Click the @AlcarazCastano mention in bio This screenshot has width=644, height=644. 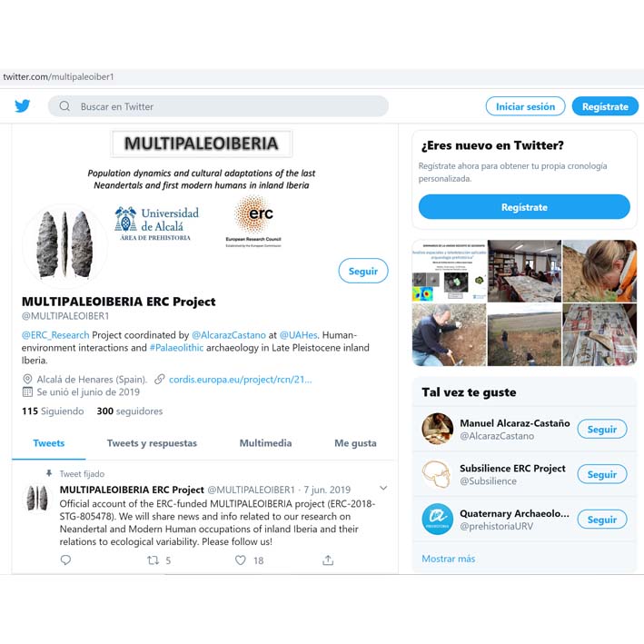coord(229,335)
